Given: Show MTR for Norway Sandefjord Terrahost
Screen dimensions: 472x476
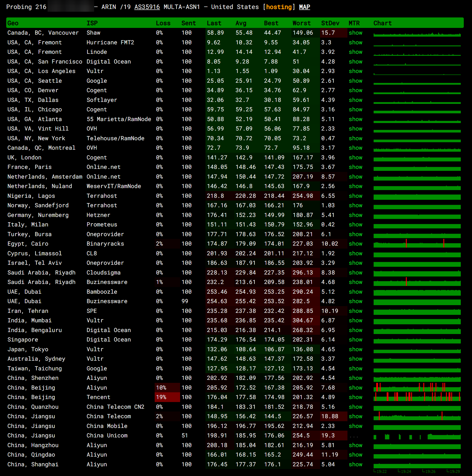Looking at the screenshot, I should pos(355,205).
